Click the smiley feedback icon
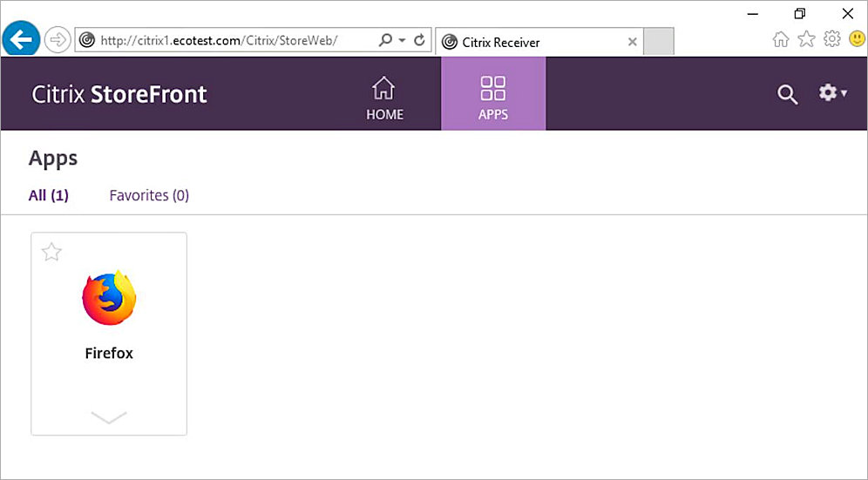This screenshot has width=868, height=480. pos(857,38)
